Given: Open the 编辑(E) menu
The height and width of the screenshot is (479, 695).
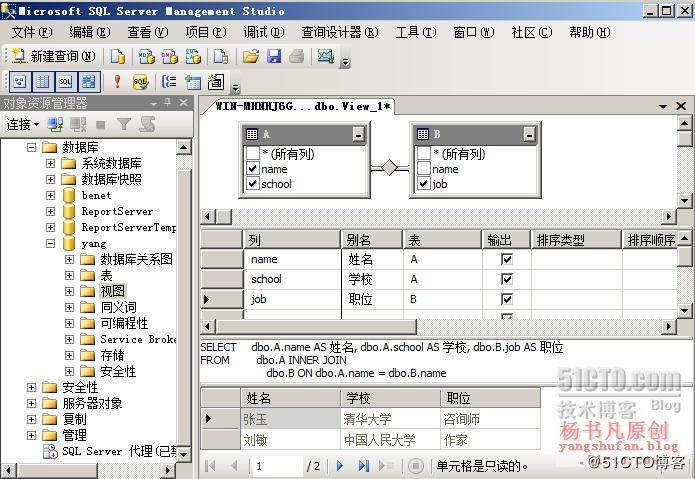Looking at the screenshot, I should click(x=90, y=32).
